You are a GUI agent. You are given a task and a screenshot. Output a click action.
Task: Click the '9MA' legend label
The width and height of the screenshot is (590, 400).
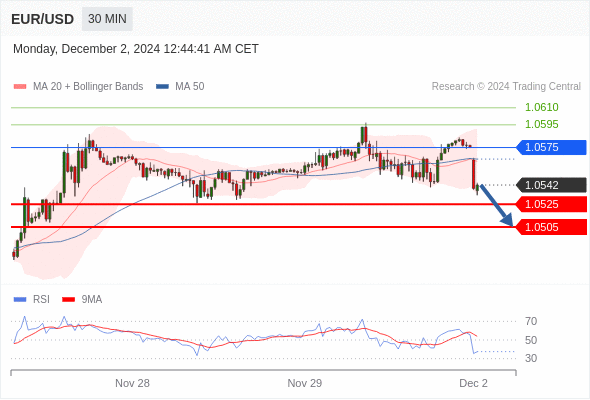[x=92, y=300]
